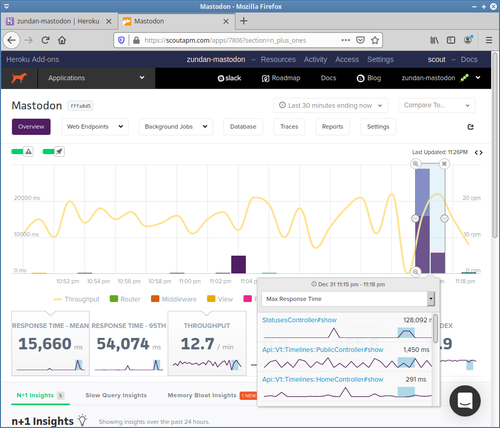500x428 pixels.
Task: Save page to Pocket icon
Action: [x=360, y=40]
